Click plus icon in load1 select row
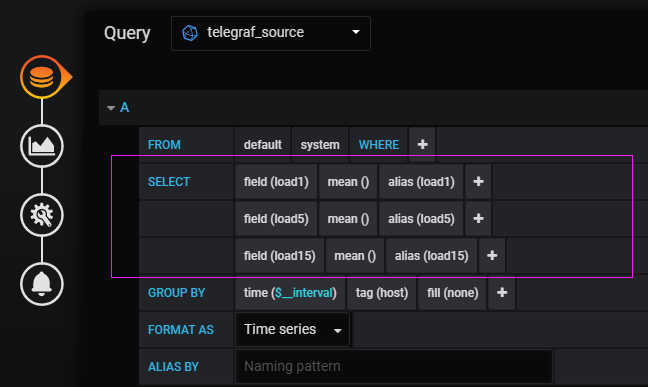 (478, 182)
